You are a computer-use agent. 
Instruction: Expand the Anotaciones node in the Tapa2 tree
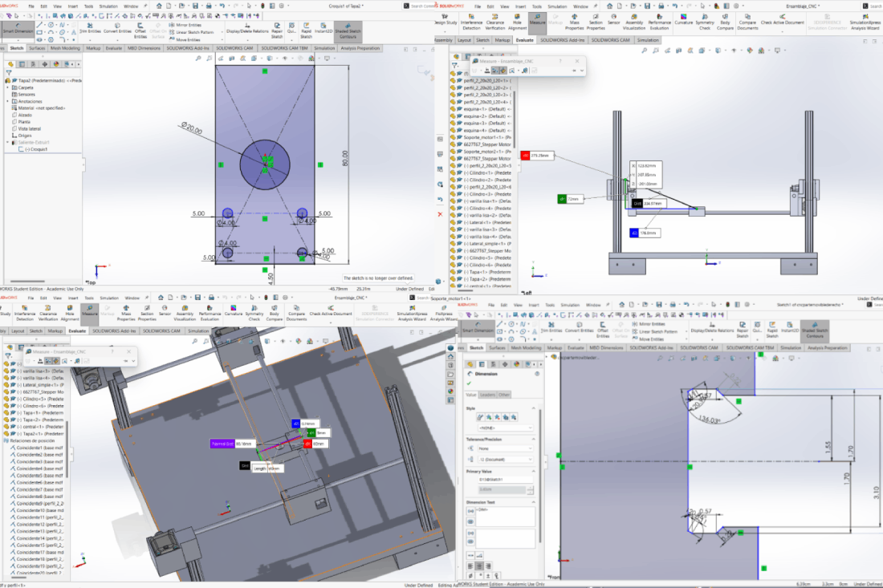8,101
